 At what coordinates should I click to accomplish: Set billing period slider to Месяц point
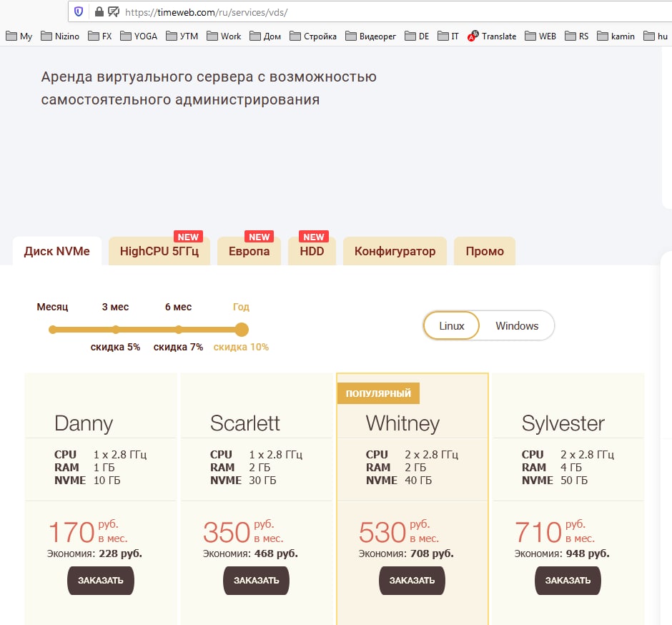click(53, 330)
